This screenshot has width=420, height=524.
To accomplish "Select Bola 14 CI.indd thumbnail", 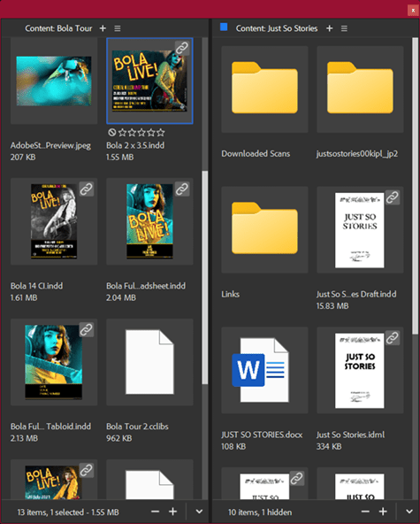I will tap(54, 221).
